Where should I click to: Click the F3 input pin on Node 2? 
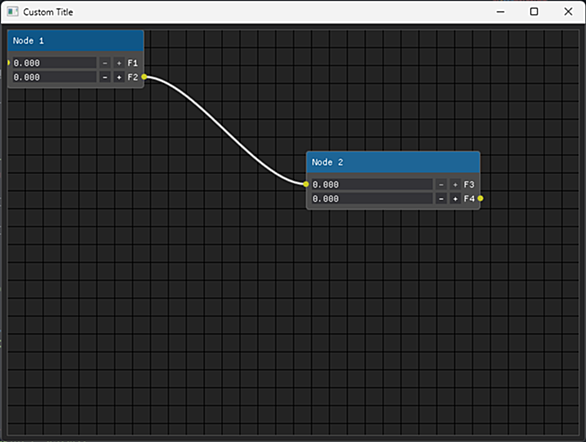(306, 184)
